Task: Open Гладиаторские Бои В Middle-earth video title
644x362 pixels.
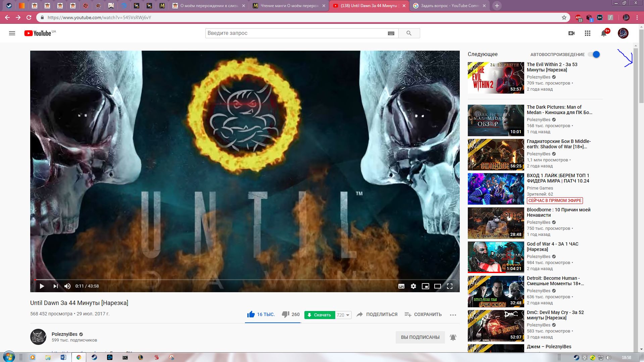Action: pyautogui.click(x=559, y=144)
